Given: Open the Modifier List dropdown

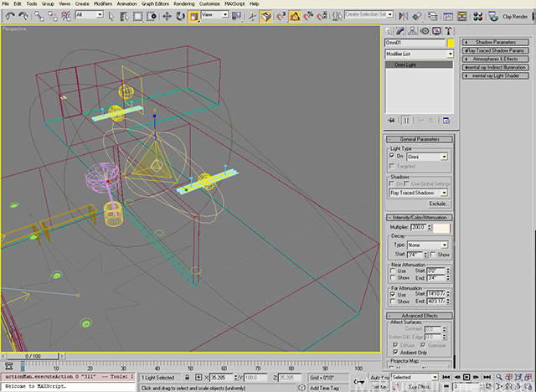Looking at the screenshot, I should [x=419, y=54].
